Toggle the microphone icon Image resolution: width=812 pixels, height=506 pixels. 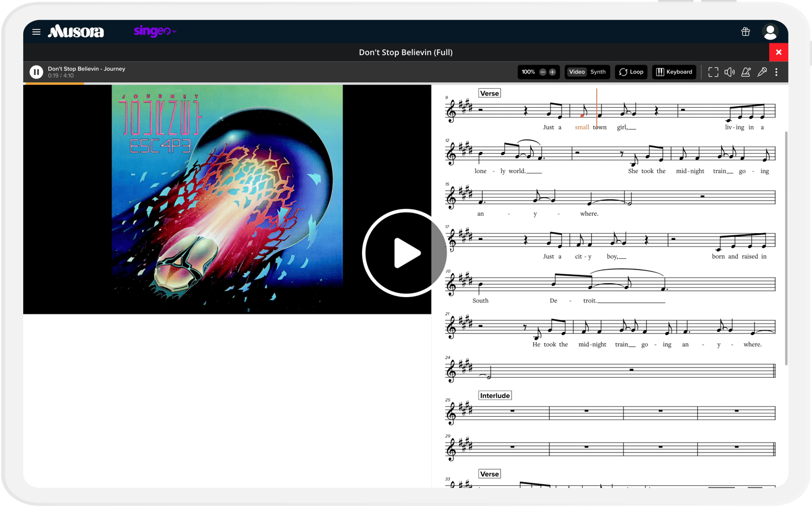click(762, 72)
